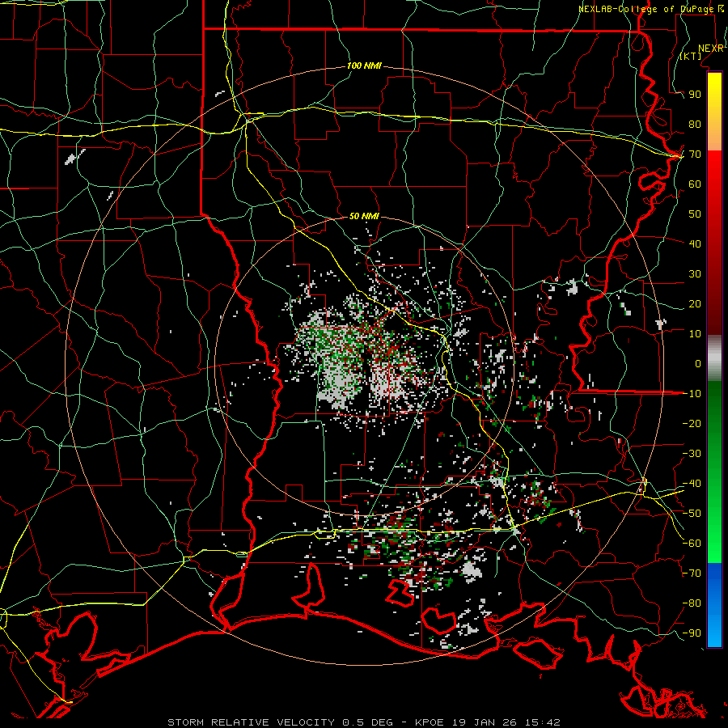Click the gray zero segment of color bar
Viewport: 728px width, 728px height.
pyautogui.click(x=714, y=358)
